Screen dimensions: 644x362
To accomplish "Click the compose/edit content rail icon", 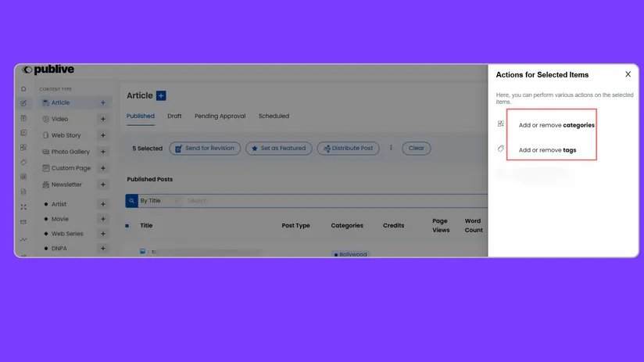I will 23,103.
